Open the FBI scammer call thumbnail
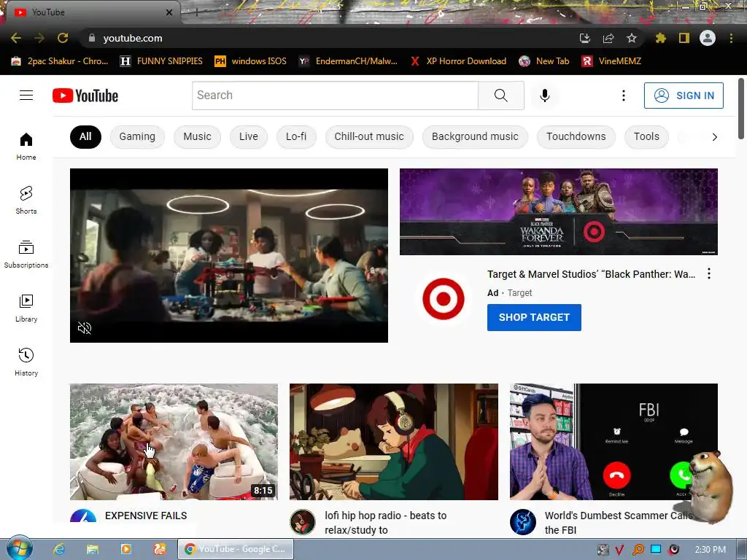This screenshot has width=747, height=560. pos(614,442)
